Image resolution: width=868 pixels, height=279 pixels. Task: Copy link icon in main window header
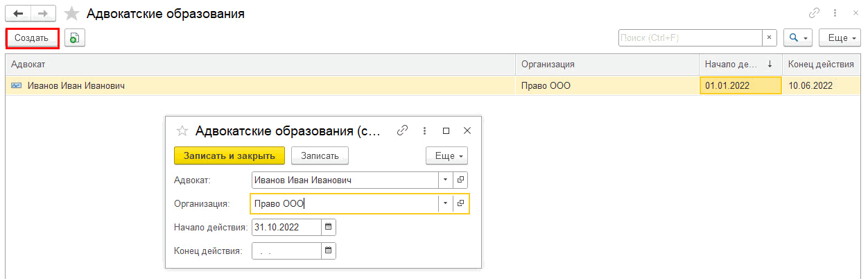[x=814, y=13]
